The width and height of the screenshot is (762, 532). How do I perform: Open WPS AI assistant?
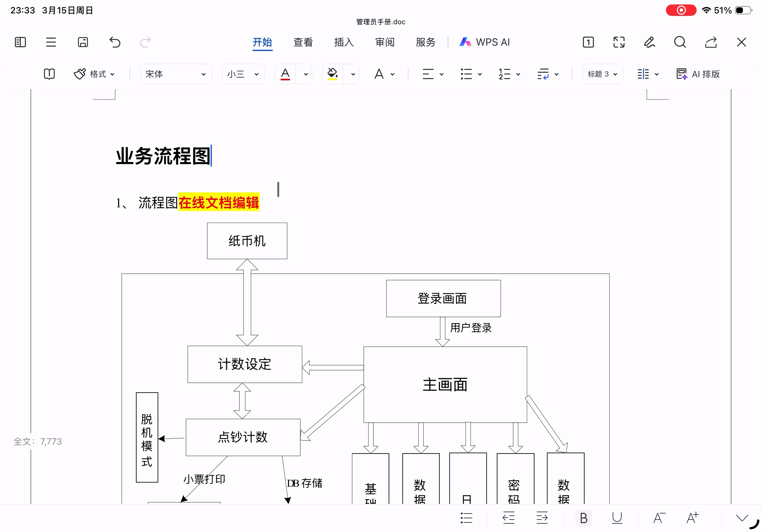click(485, 42)
